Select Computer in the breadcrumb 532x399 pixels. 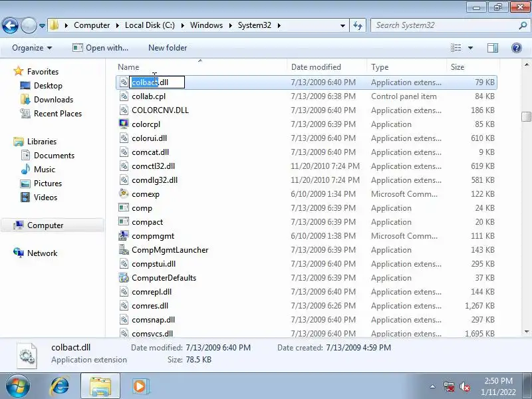(92, 25)
